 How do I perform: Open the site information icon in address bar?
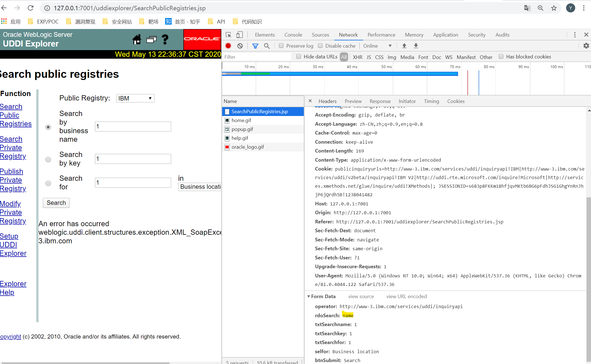point(47,8)
